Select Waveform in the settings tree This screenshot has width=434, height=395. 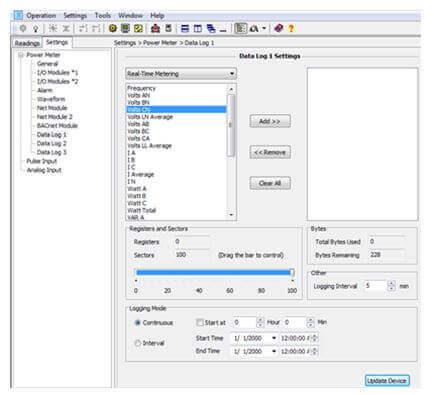51,99
